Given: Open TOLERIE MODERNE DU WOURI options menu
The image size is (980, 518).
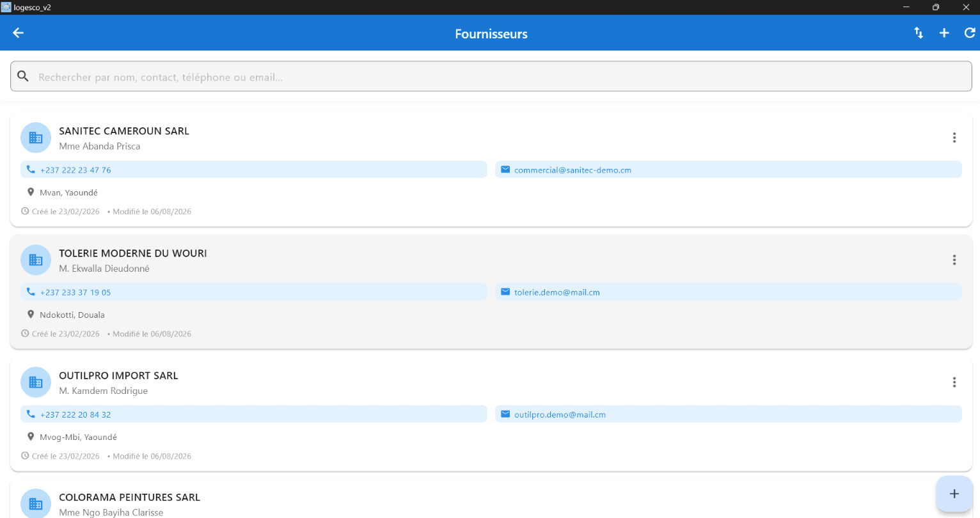Looking at the screenshot, I should 954,260.
